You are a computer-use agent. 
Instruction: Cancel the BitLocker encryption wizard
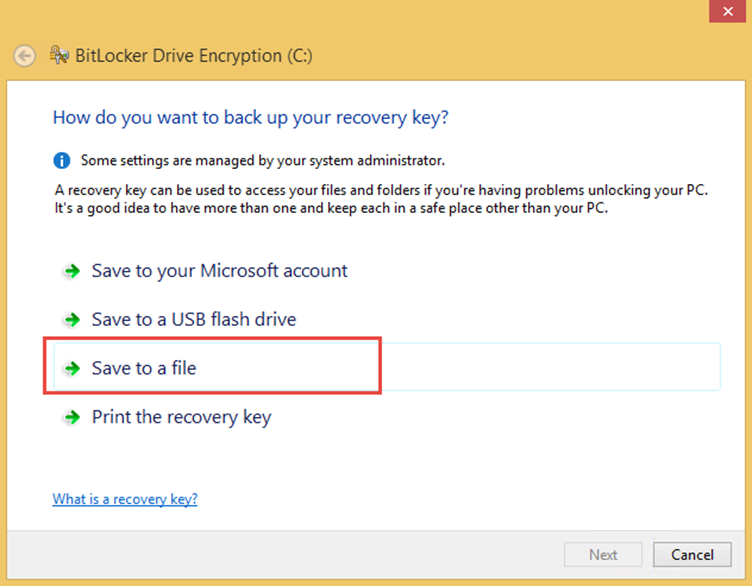pyautogui.click(x=692, y=555)
